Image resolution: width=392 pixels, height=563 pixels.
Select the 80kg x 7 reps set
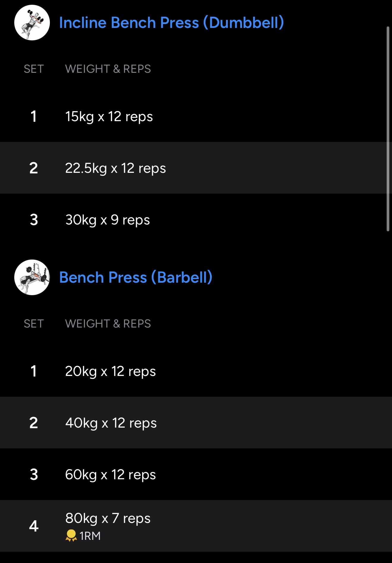coord(108,518)
